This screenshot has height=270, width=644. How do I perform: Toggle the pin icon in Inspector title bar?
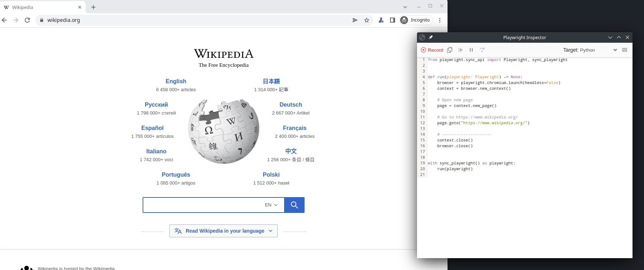pos(431,37)
